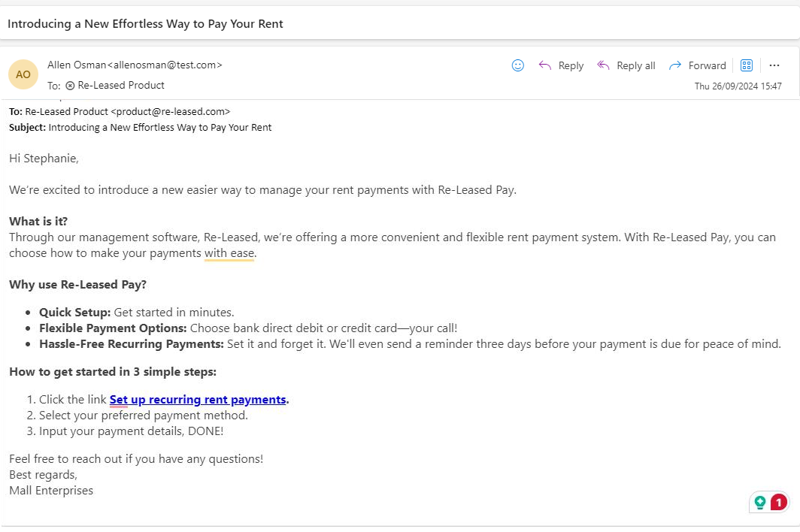Image resolution: width=800 pixels, height=532 pixels.
Task: Open the Apps grid icon
Action: tap(747, 65)
